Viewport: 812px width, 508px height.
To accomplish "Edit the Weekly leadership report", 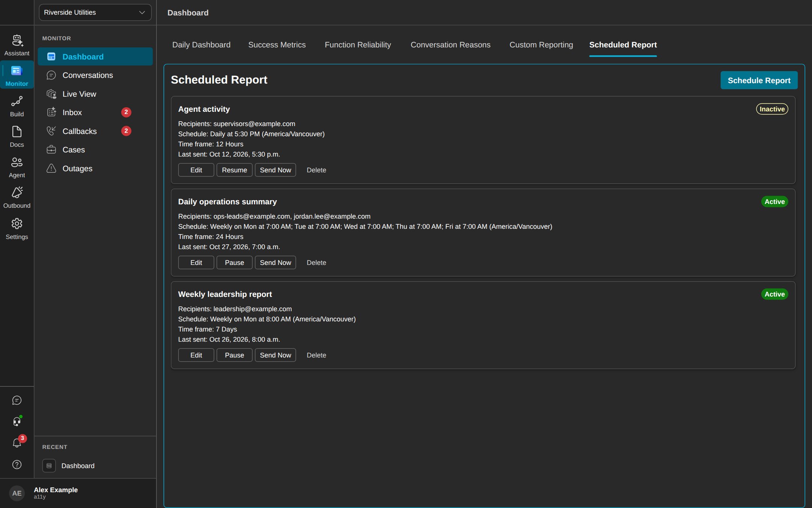I will coord(196,355).
